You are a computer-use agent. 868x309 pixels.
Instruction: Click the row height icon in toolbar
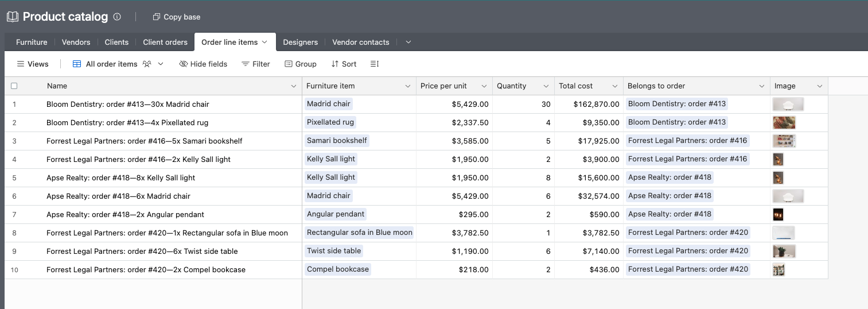click(375, 64)
